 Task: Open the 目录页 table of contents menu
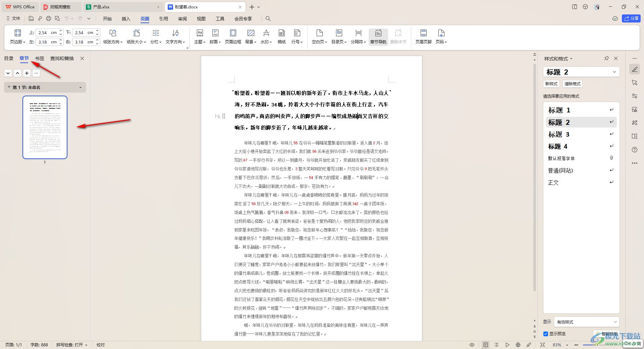(339, 37)
